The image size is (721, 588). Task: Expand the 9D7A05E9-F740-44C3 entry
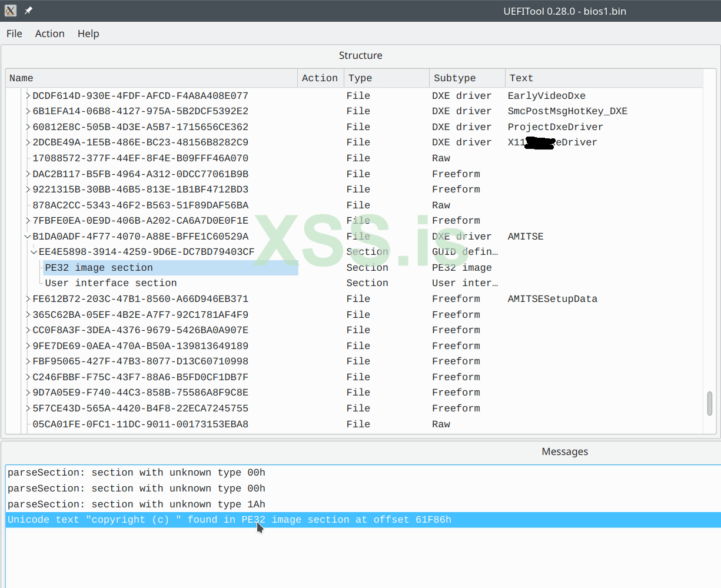pos(28,393)
